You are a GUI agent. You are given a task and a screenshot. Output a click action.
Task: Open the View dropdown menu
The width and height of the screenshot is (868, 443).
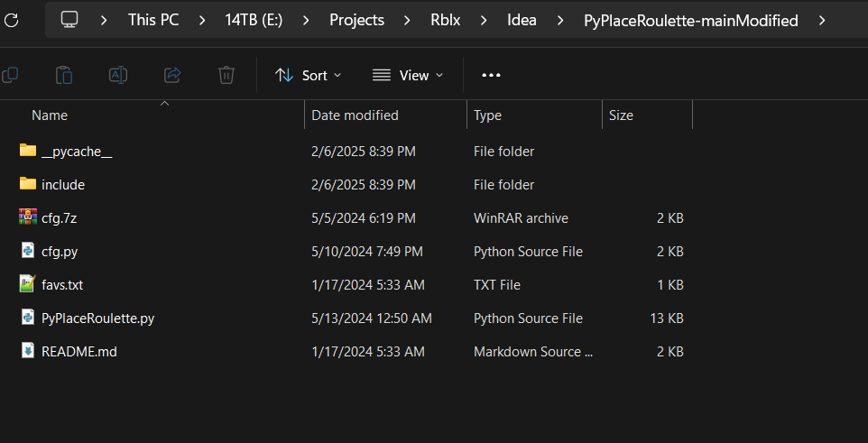click(408, 75)
